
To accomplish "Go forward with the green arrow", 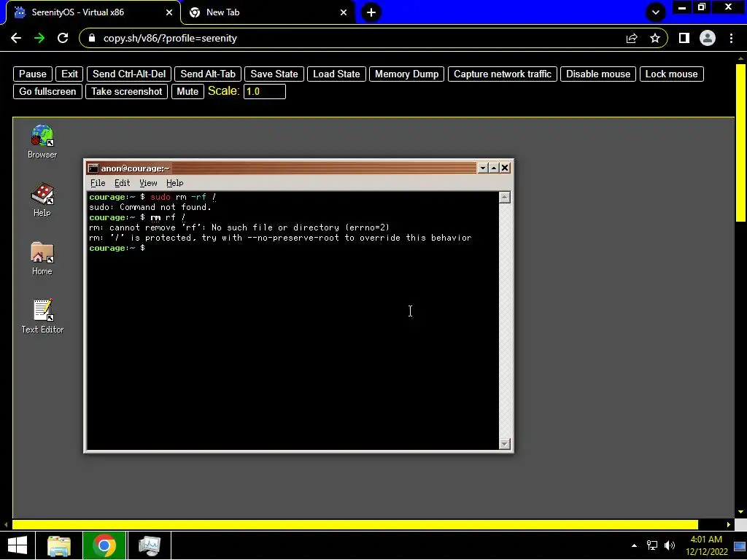I will [39, 38].
